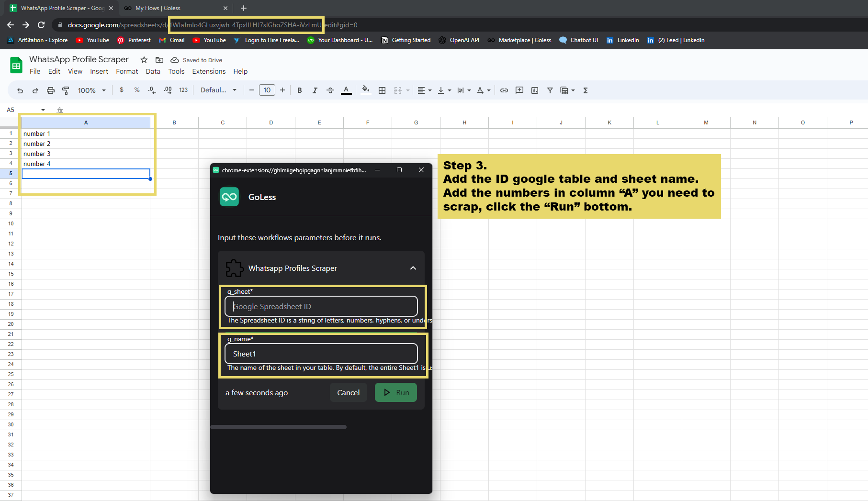
Task: Print the spreadsheet via printer icon
Action: pos(51,90)
